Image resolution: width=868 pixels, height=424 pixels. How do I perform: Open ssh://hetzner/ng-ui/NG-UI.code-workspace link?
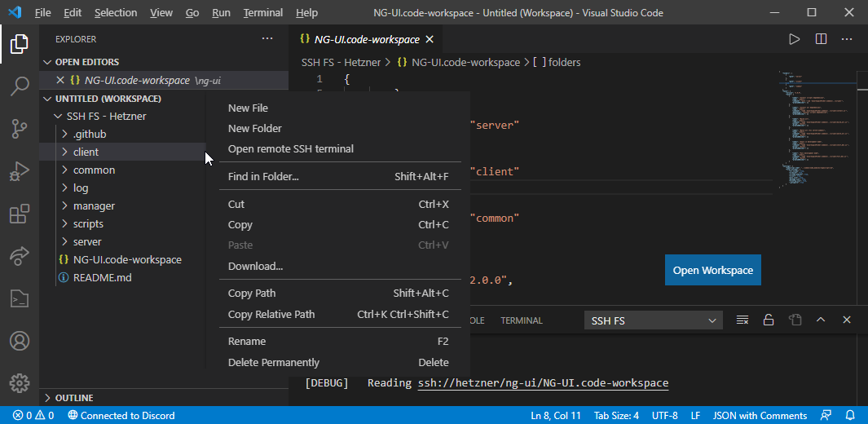pyautogui.click(x=543, y=383)
